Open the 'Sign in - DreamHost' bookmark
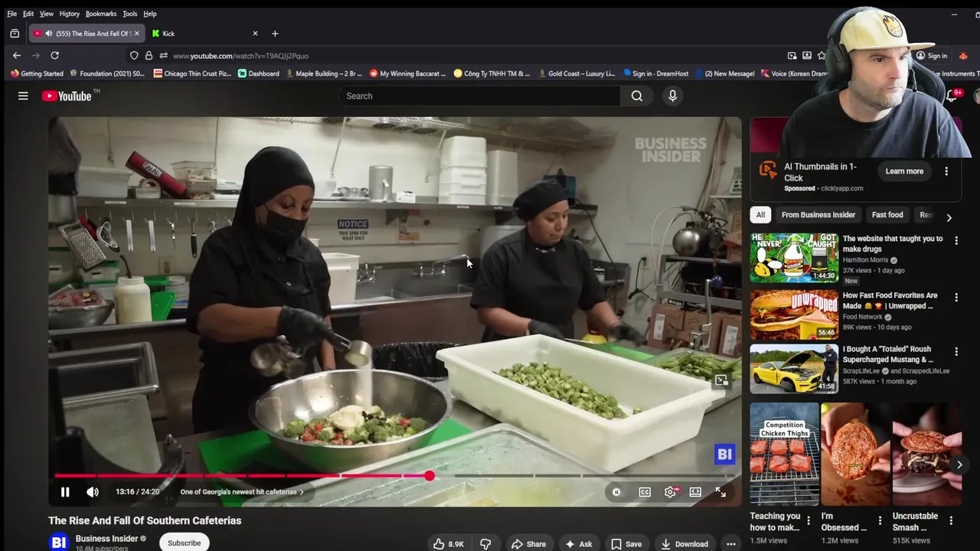This screenshot has height=551, width=980. (655, 73)
